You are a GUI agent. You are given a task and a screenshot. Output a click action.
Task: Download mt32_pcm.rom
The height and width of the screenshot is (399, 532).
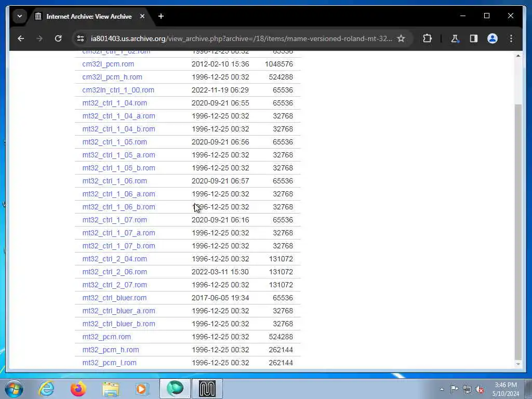pos(107,337)
